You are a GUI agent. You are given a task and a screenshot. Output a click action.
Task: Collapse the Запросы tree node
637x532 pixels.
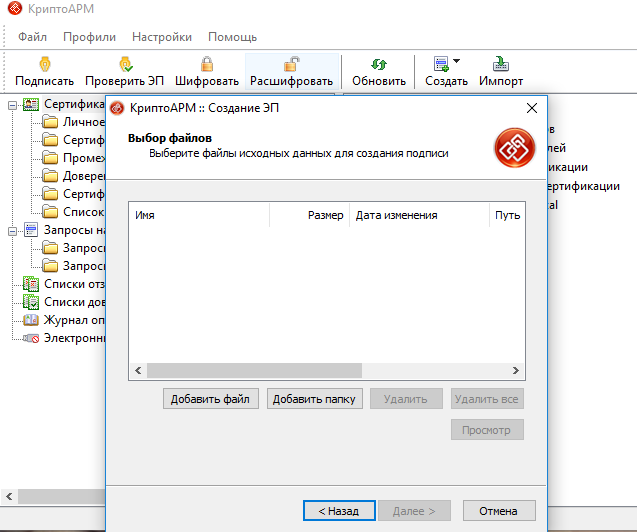coord(12,230)
